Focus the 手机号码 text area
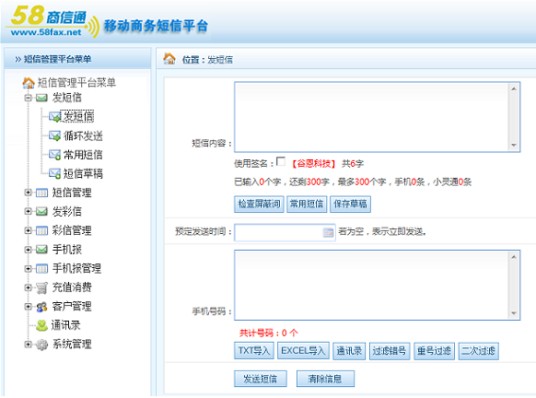This screenshot has height=398, width=536. coord(377,285)
